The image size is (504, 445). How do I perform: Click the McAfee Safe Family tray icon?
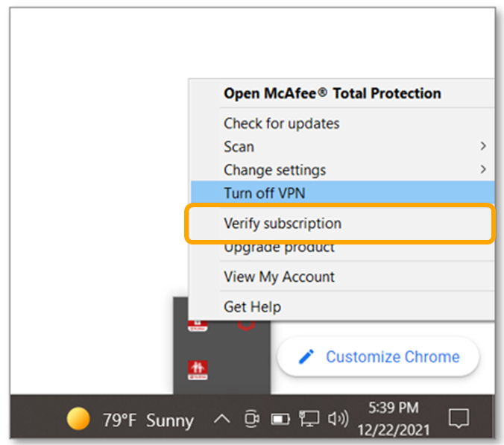(198, 370)
